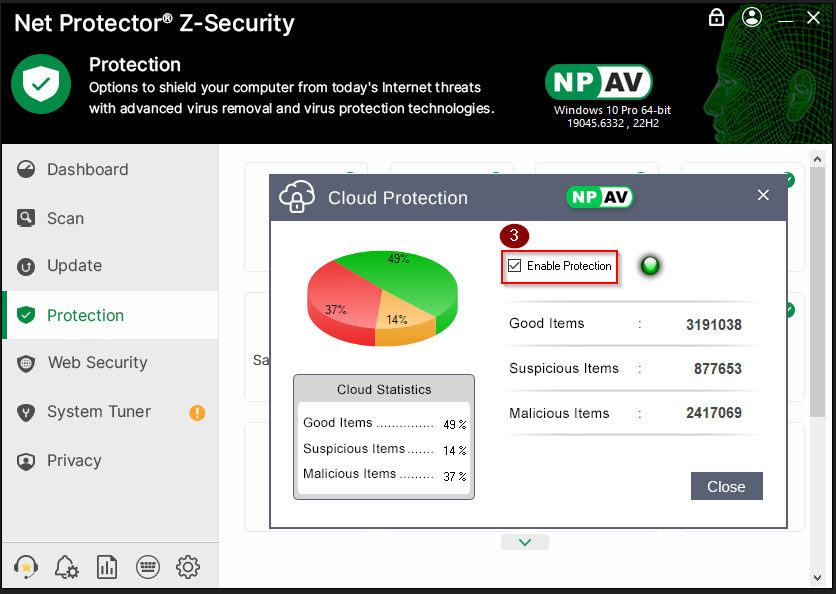Dismiss Cloud Protection dialog with X button
836x594 pixels.
(763, 196)
